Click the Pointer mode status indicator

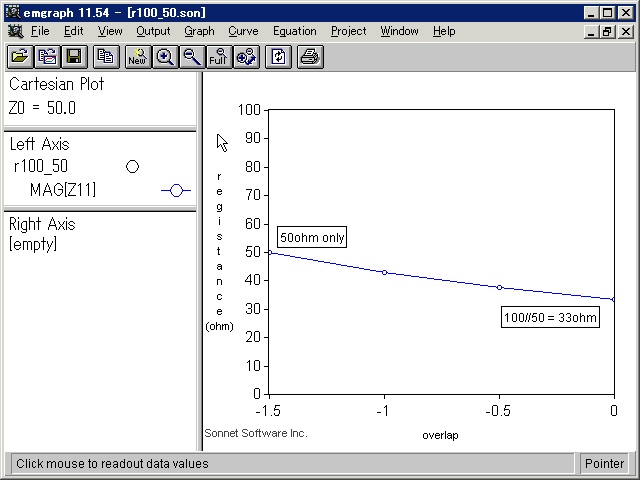604,464
